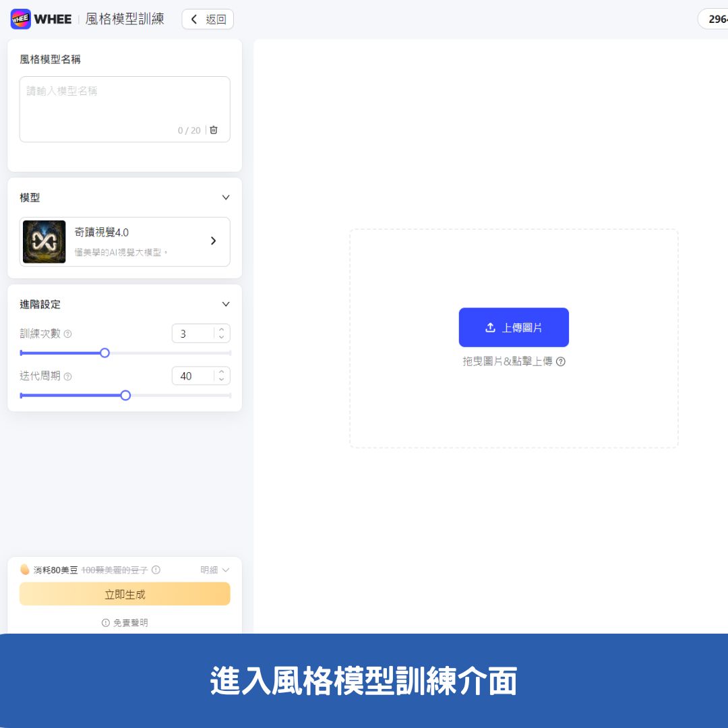Collapse the 進階設定 panel

coord(226,304)
